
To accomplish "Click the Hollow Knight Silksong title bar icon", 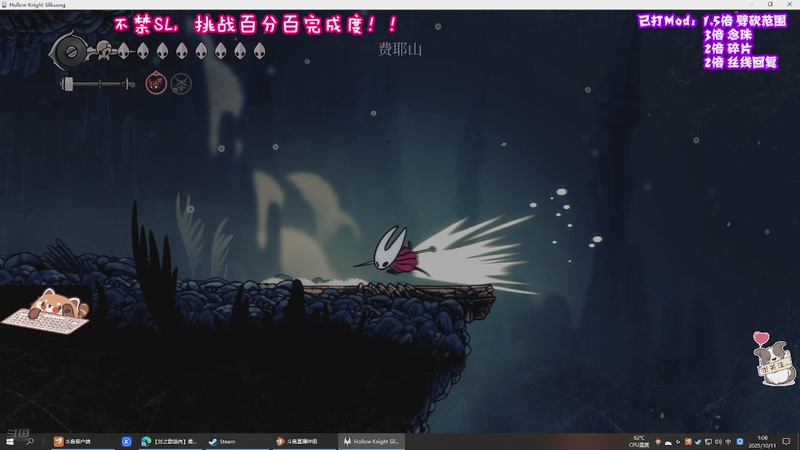I will [4, 5].
